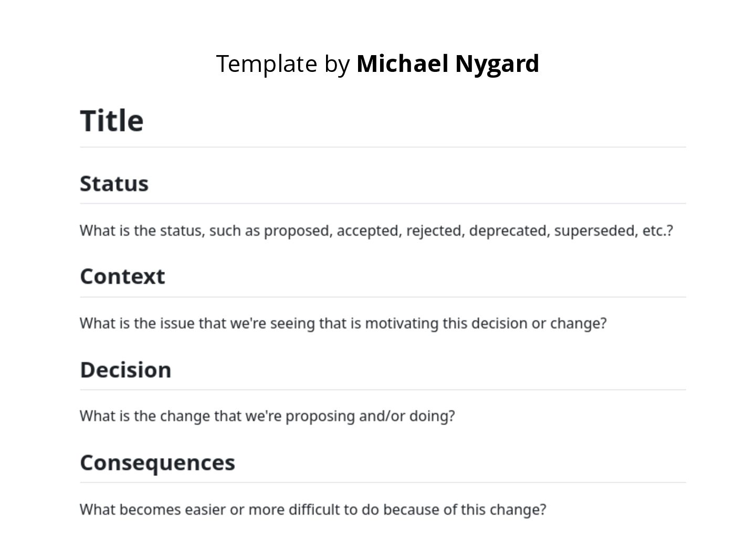Click the bold name Michael Nygard
The image size is (756, 551).
(447, 63)
